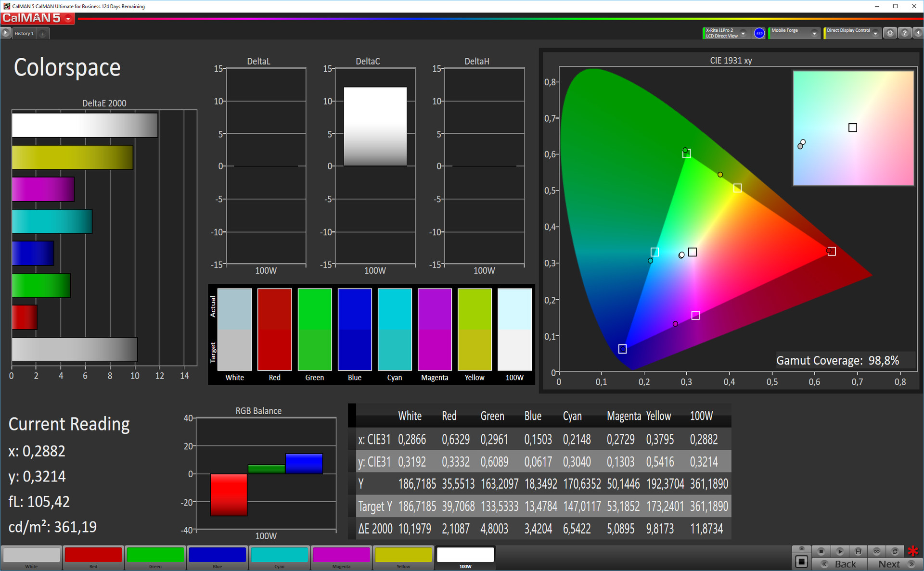This screenshot has height=571, width=924.
Task: Open help with the question mark icon
Action: click(x=905, y=33)
